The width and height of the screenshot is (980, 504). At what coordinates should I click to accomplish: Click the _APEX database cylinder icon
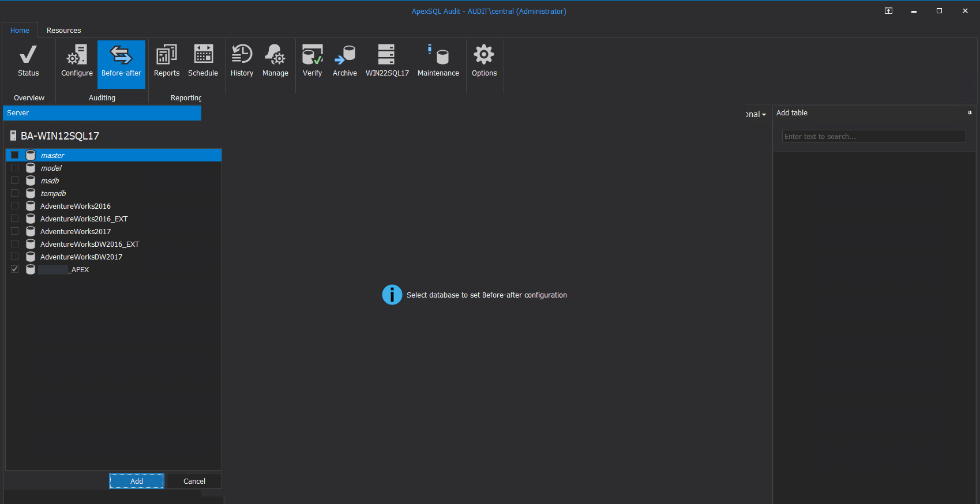[31, 269]
